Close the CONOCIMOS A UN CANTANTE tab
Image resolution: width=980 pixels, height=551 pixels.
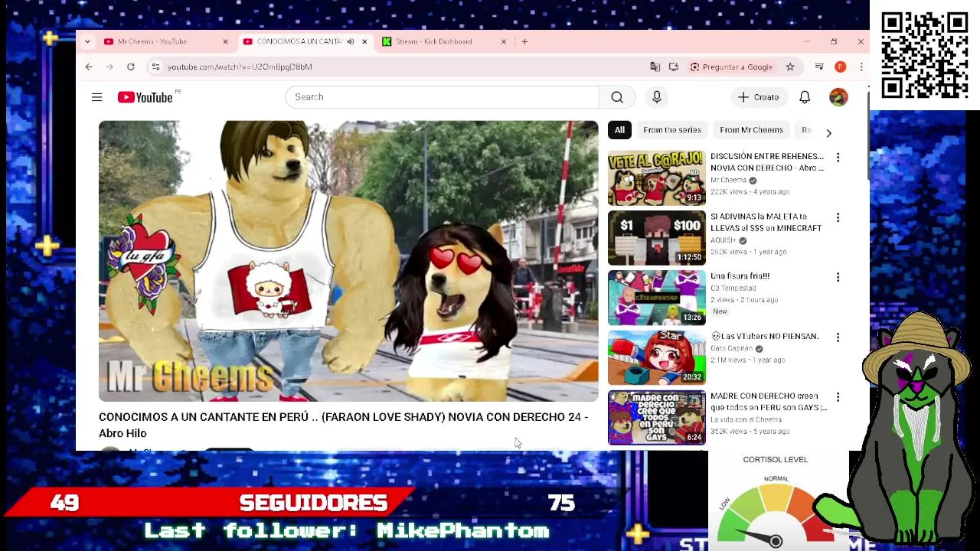pos(364,41)
